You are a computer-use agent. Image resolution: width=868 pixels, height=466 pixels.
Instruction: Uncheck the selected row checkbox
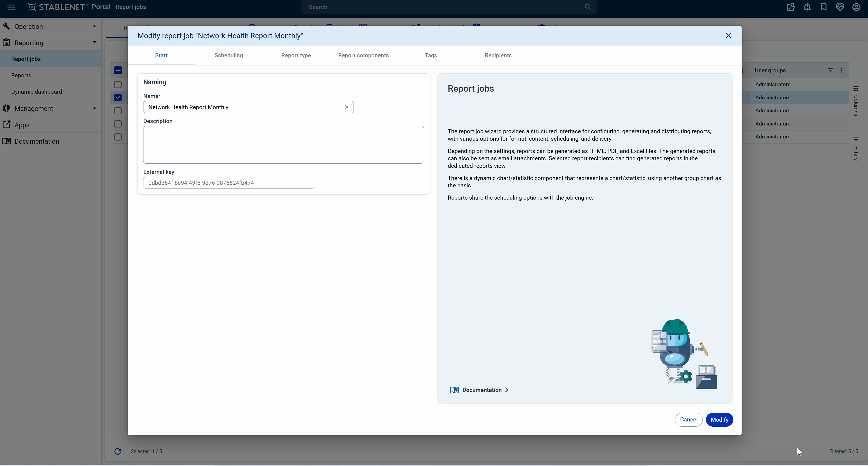[118, 98]
